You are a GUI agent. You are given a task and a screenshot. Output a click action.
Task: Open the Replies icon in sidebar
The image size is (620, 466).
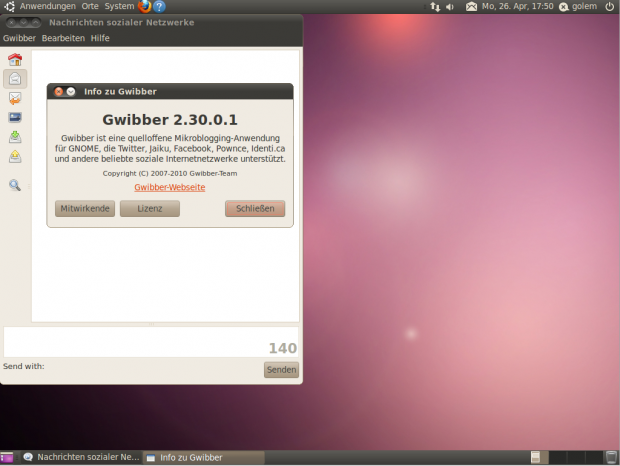[15, 98]
